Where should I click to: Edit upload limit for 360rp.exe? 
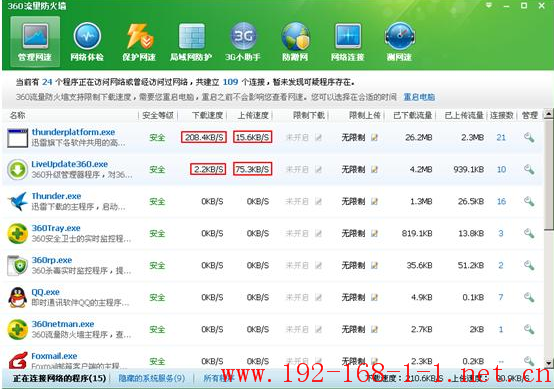(374, 266)
